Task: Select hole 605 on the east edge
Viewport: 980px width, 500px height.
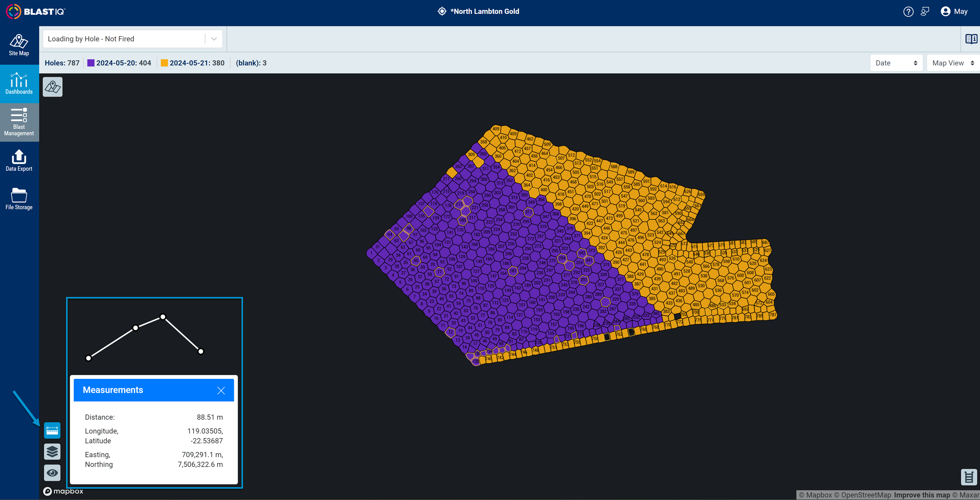Action: (x=771, y=294)
